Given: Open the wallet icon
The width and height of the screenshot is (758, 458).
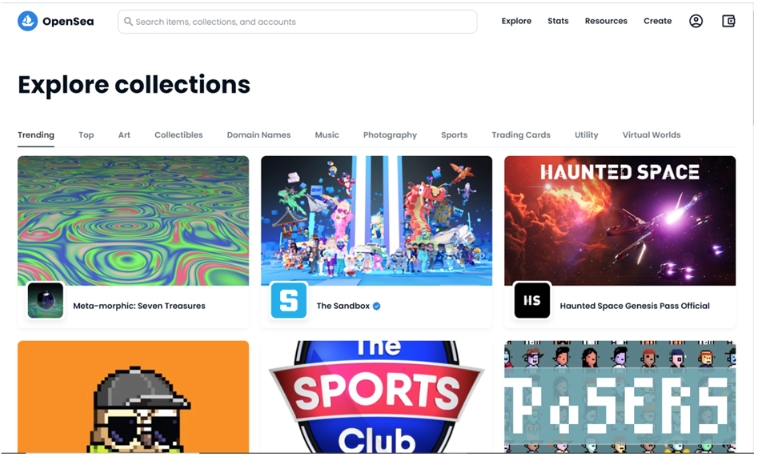Looking at the screenshot, I should click(728, 21).
